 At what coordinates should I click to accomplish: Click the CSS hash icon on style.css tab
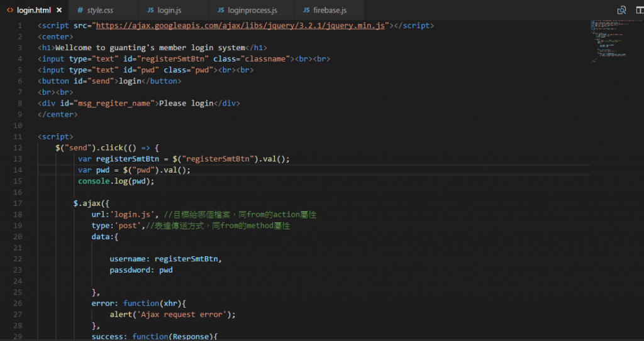pyautogui.click(x=80, y=10)
